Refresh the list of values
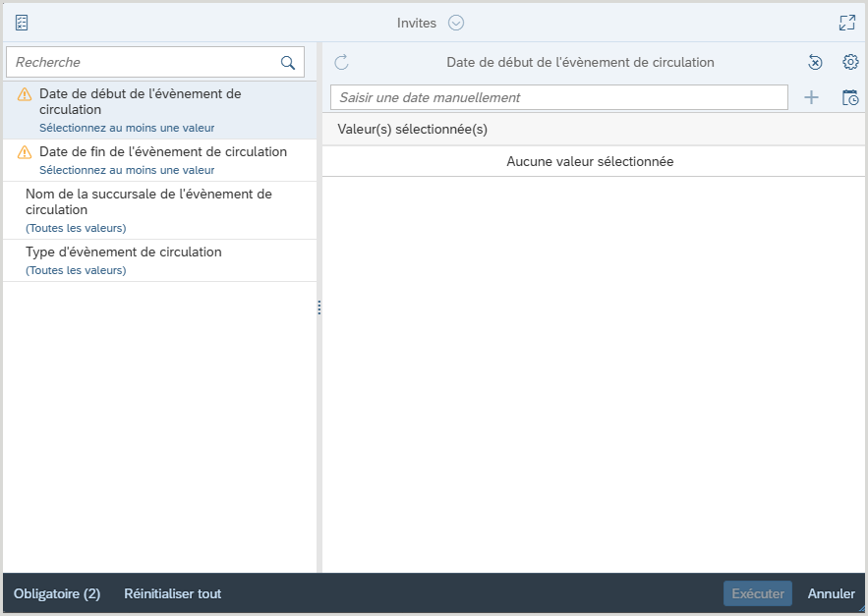Image resolution: width=868 pixels, height=616 pixels. 342,62
